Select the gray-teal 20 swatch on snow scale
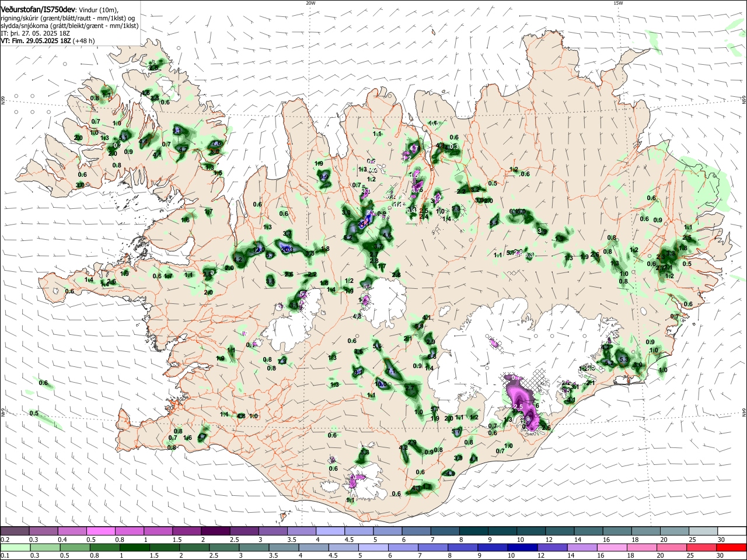Viewport: 747px width, 560px height. point(675,531)
